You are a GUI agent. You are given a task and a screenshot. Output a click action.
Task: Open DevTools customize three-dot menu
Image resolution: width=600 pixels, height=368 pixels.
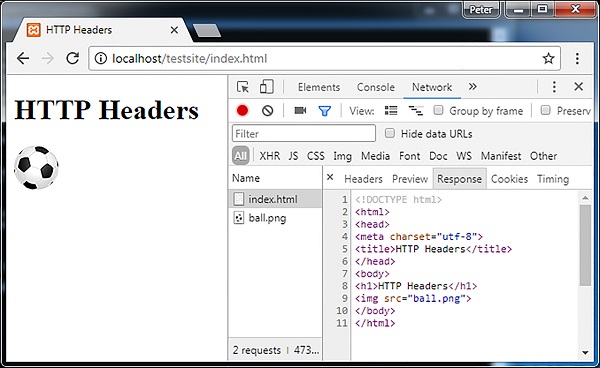coord(554,87)
